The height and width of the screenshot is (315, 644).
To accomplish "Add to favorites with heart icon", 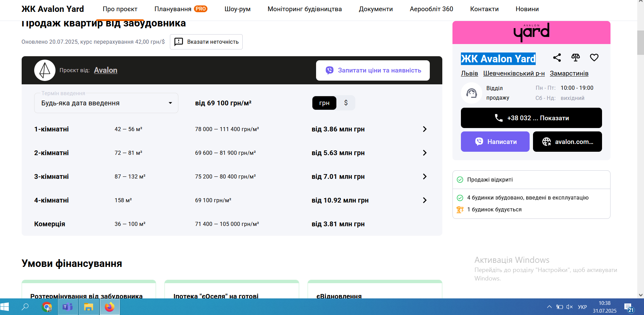I will pyautogui.click(x=594, y=58).
